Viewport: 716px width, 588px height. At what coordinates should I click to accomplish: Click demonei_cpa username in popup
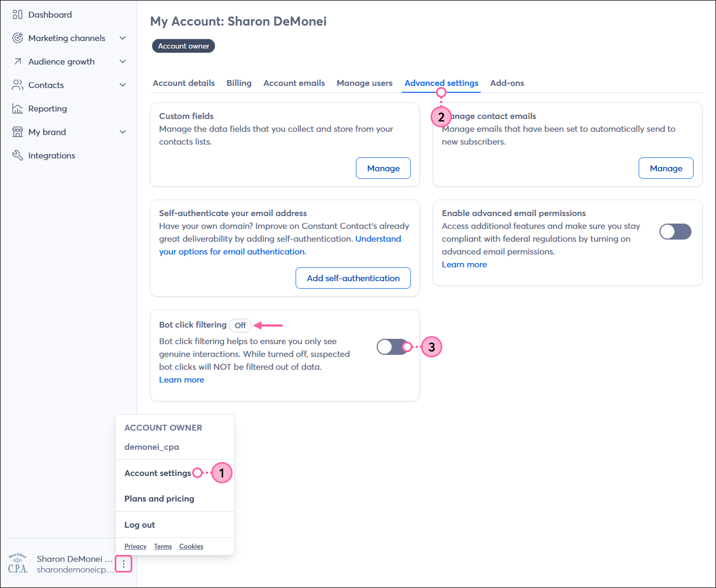click(152, 447)
